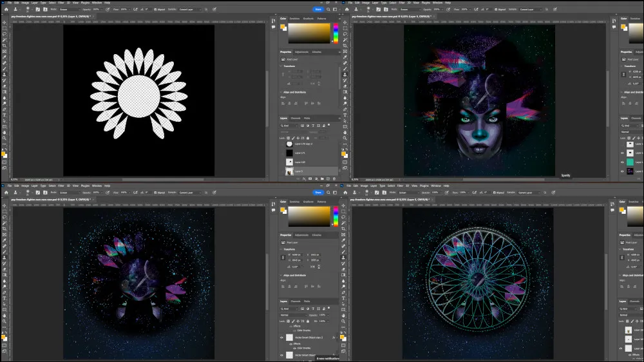The height and width of the screenshot is (362, 644).
Task: Select the Healing Brush tool in bottom-left window
Action: tap(5, 246)
